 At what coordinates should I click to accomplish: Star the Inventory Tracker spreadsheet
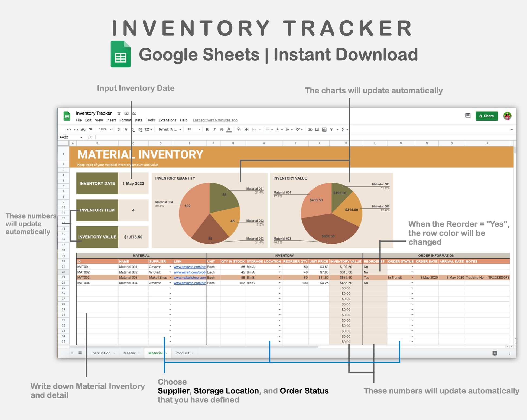click(x=119, y=113)
